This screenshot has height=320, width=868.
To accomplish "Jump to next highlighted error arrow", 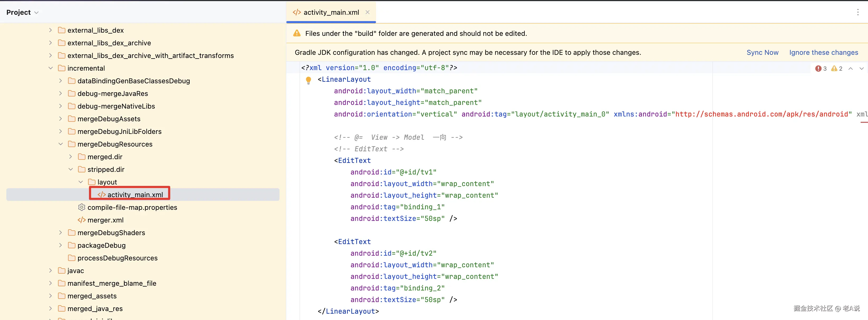I will click(861, 68).
